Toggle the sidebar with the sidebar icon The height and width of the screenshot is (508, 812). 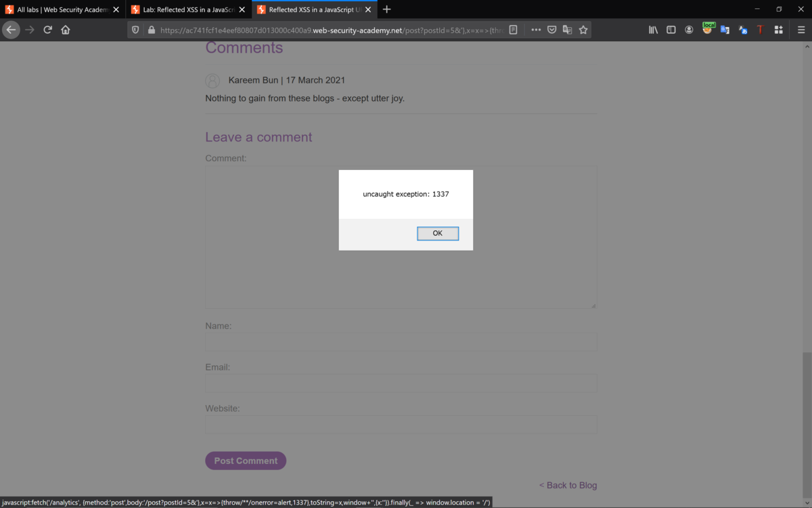[671, 29]
